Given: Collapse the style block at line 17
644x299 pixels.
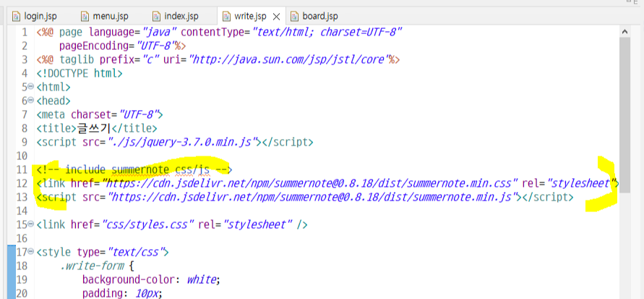Looking at the screenshot, I should (x=31, y=252).
